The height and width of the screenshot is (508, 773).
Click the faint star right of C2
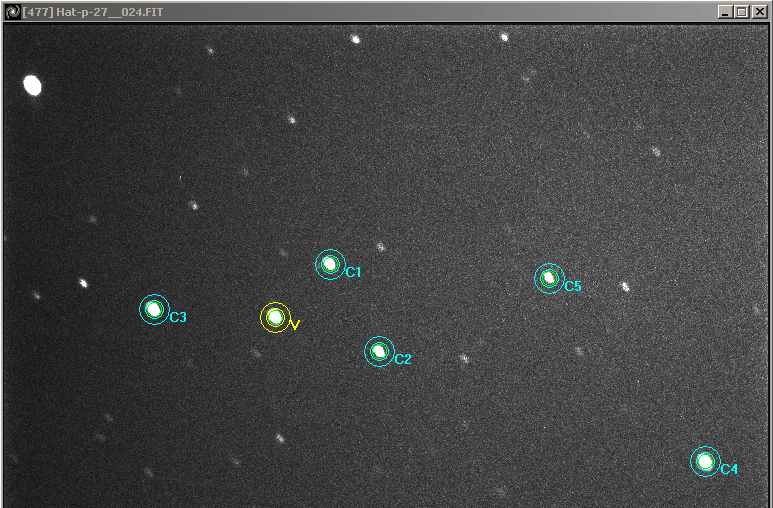(464, 357)
